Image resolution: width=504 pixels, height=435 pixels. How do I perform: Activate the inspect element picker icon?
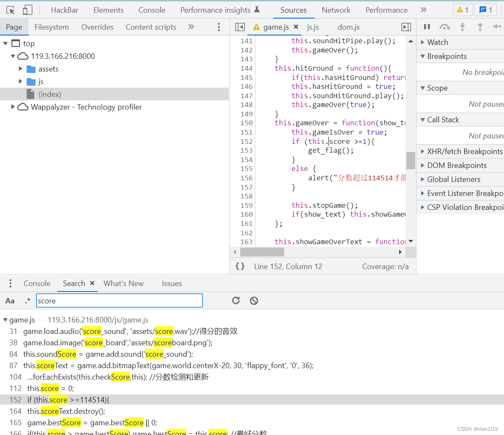(11, 10)
